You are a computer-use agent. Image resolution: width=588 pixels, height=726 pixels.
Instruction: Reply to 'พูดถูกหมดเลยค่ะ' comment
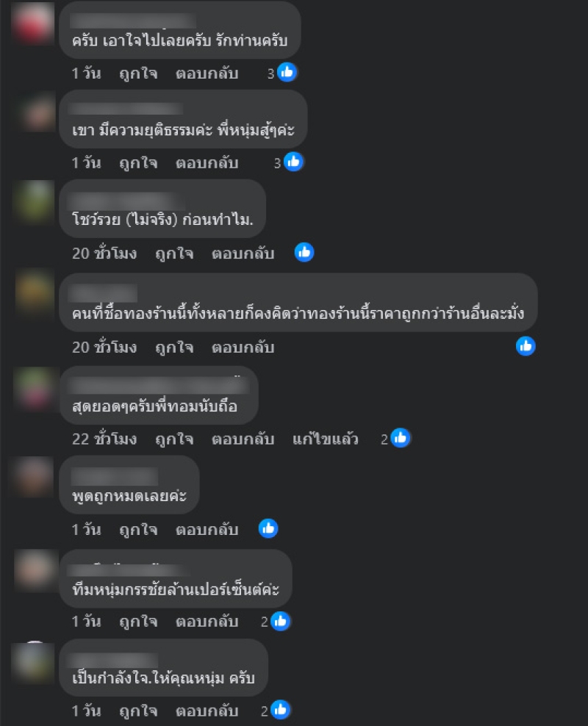tap(207, 529)
